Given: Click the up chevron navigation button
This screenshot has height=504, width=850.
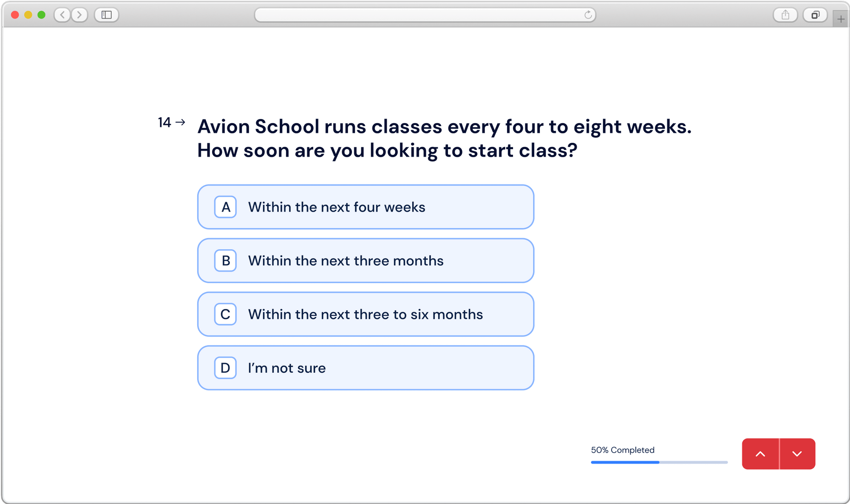Looking at the screenshot, I should pyautogui.click(x=761, y=454).
